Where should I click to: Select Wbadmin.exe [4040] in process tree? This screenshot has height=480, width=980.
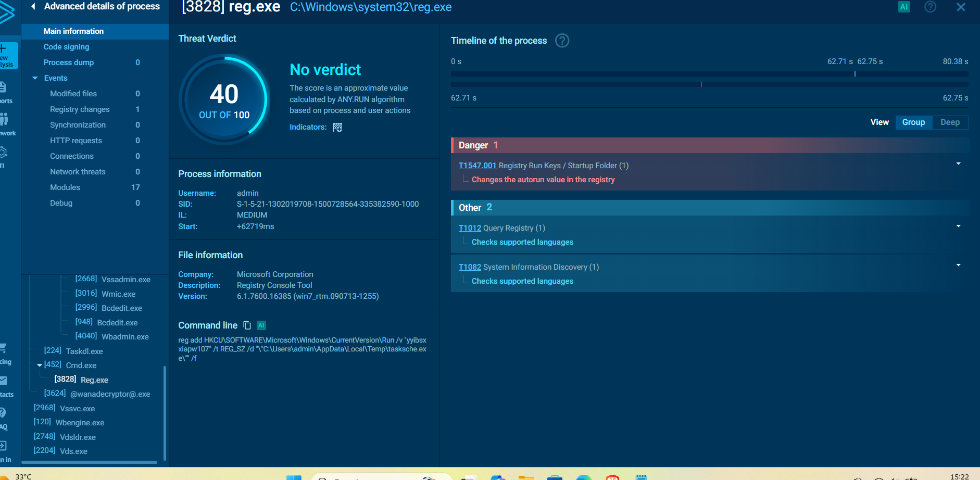pos(112,336)
